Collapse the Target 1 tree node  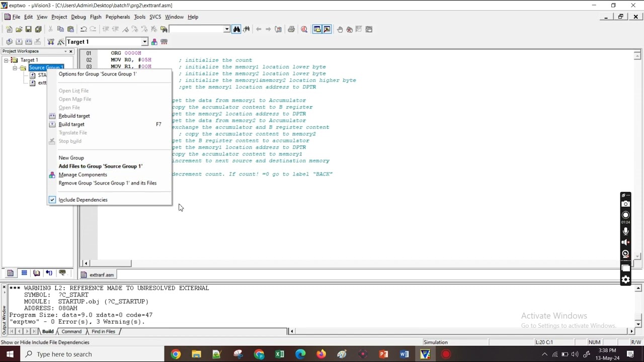pos(6,60)
